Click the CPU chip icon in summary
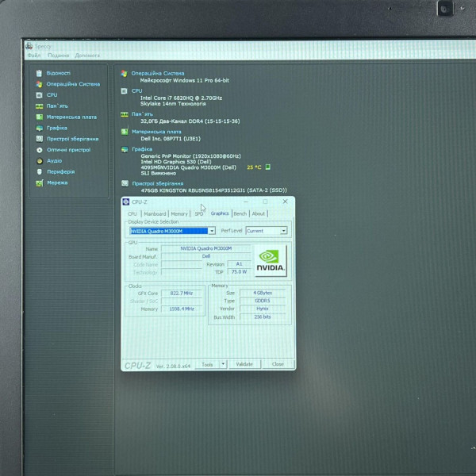Image resolution: width=476 pixels, height=476 pixels. coord(125,90)
